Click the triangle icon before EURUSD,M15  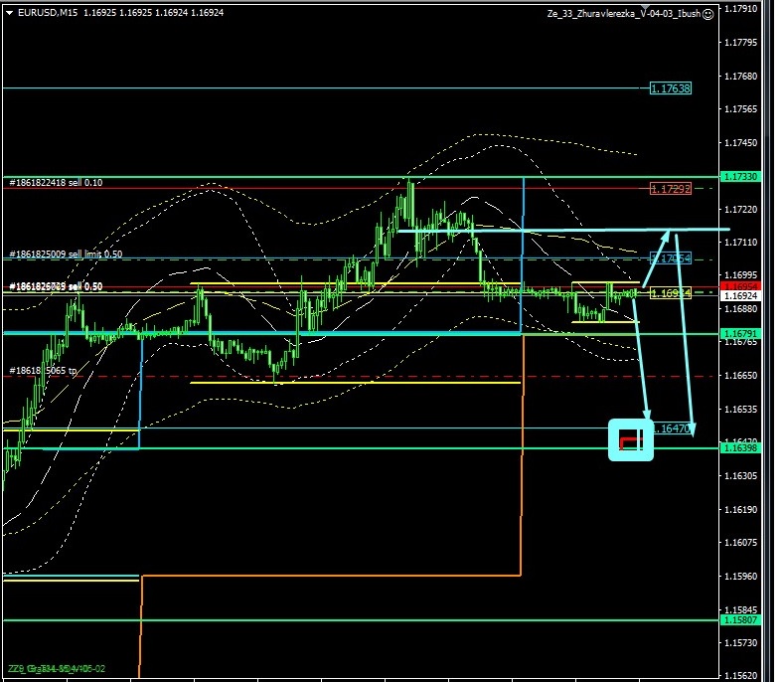click(x=9, y=13)
